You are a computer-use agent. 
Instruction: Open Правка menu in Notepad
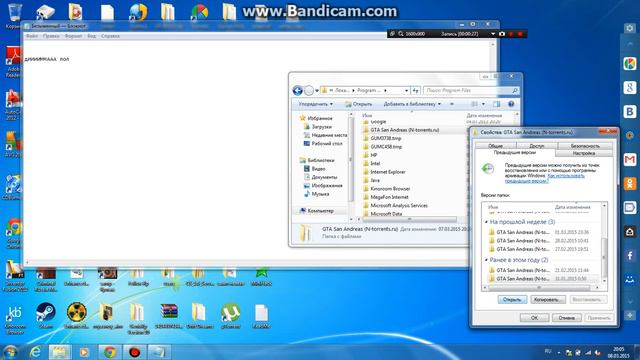point(51,36)
